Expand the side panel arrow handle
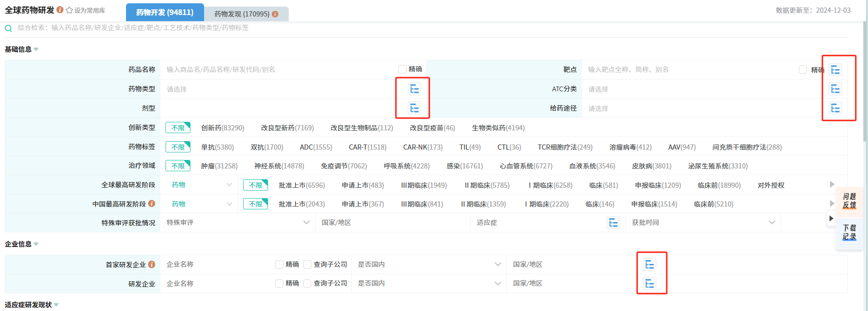This screenshot has width=868, height=311. point(831,218)
